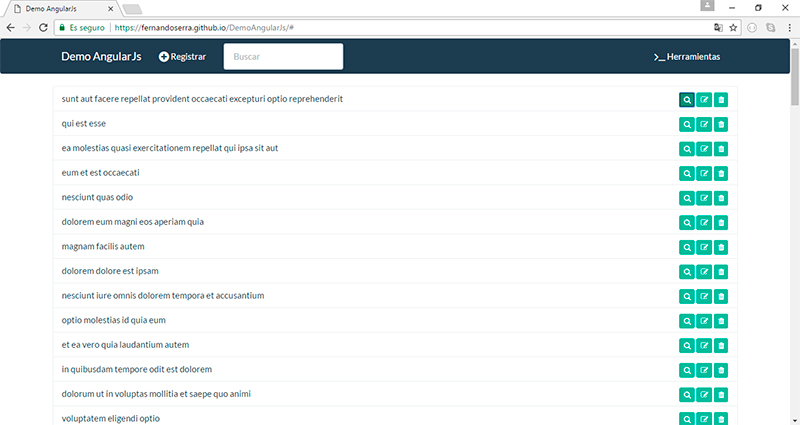View the 'qui est esse' entry
Viewport: 800px width, 425px height.
(x=687, y=124)
